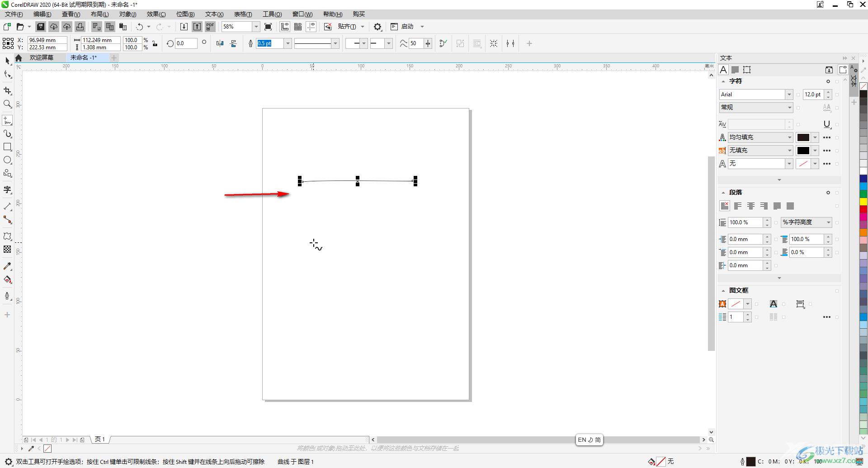
Task: Select the Ellipse tool
Action: [x=7, y=160]
